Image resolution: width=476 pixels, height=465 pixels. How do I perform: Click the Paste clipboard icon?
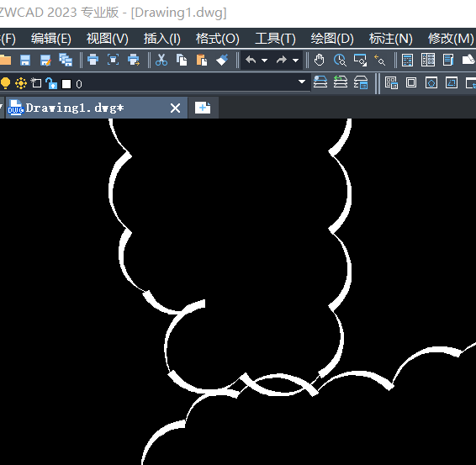click(x=202, y=60)
